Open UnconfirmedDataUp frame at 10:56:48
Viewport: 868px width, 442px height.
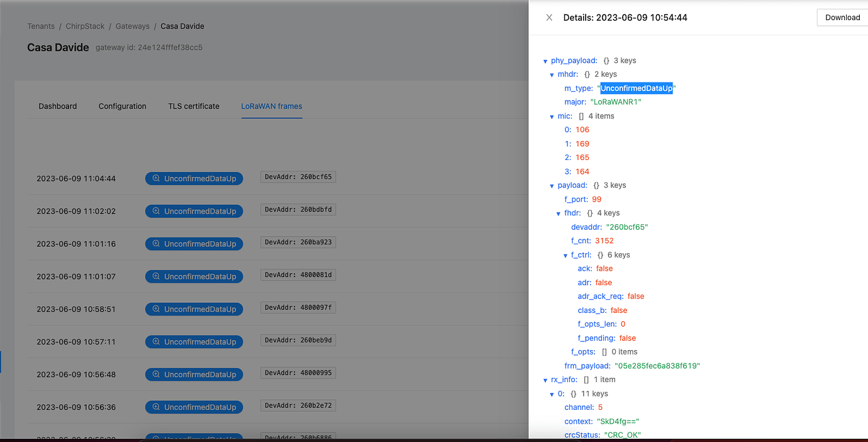(194, 375)
